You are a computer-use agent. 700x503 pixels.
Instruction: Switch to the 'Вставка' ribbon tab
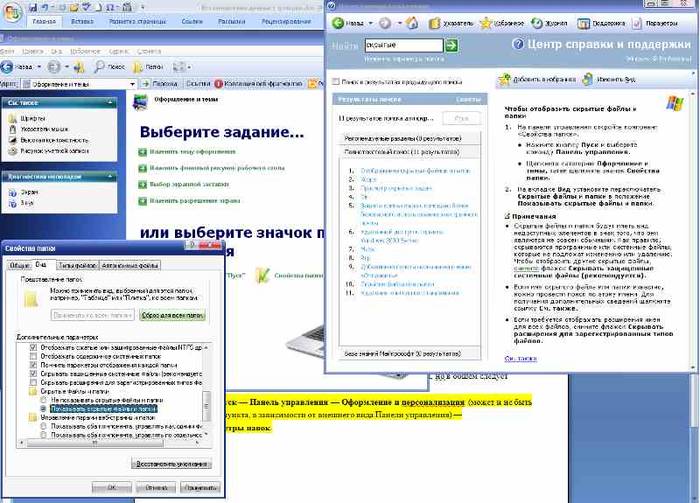coord(83,19)
